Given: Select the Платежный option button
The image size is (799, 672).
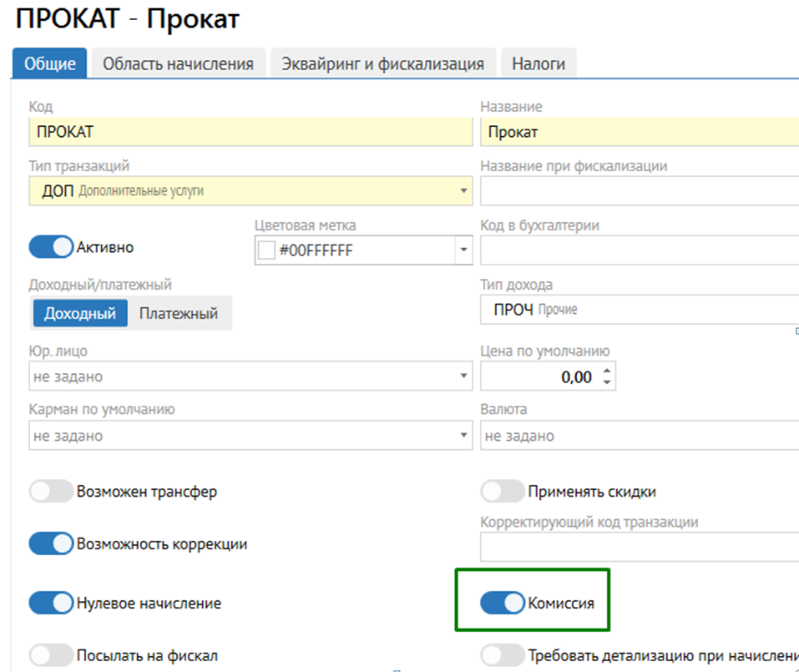Looking at the screenshot, I should click(179, 314).
